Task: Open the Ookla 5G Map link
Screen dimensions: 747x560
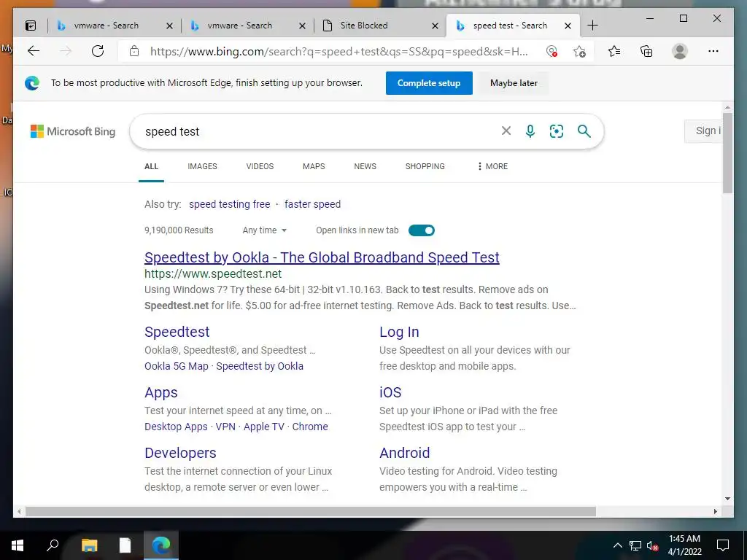Action: pos(177,366)
